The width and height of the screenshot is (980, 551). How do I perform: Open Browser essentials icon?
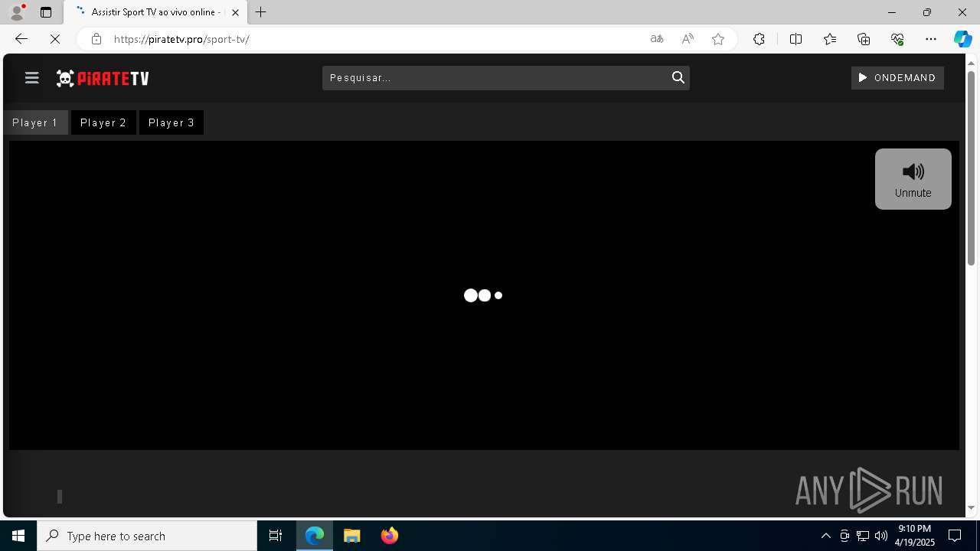[897, 39]
